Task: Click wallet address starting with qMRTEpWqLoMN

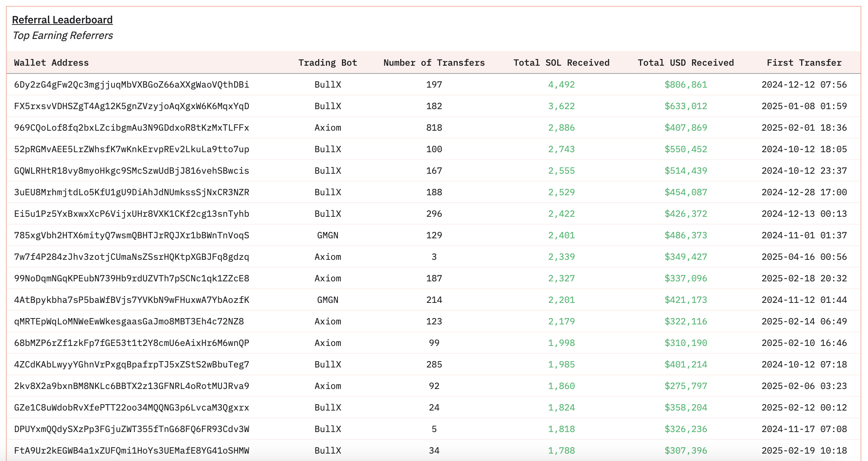Action: 129,321
